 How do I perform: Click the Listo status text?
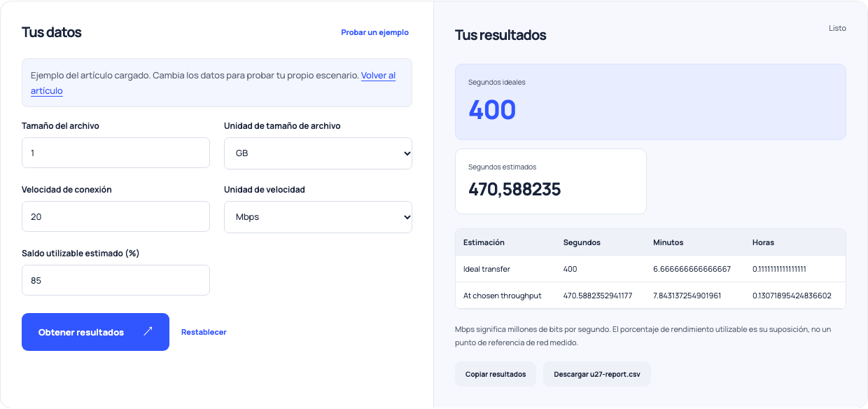[x=837, y=28]
